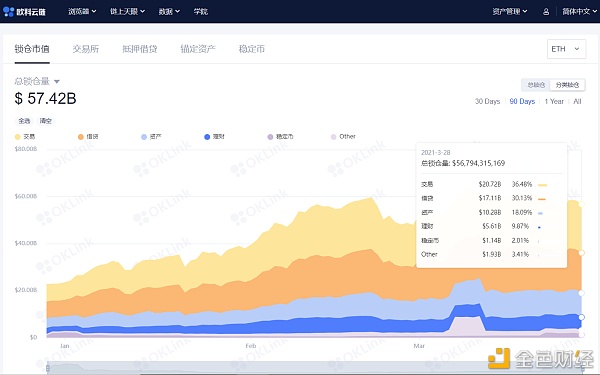Select the 锁仓市值 tab
The width and height of the screenshot is (600, 375).
point(32,49)
